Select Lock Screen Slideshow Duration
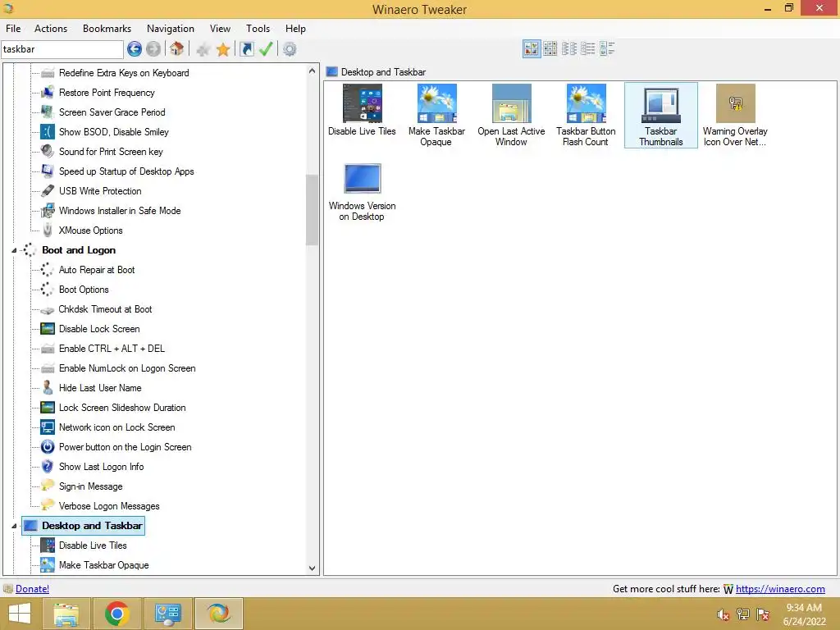 pyautogui.click(x=122, y=408)
